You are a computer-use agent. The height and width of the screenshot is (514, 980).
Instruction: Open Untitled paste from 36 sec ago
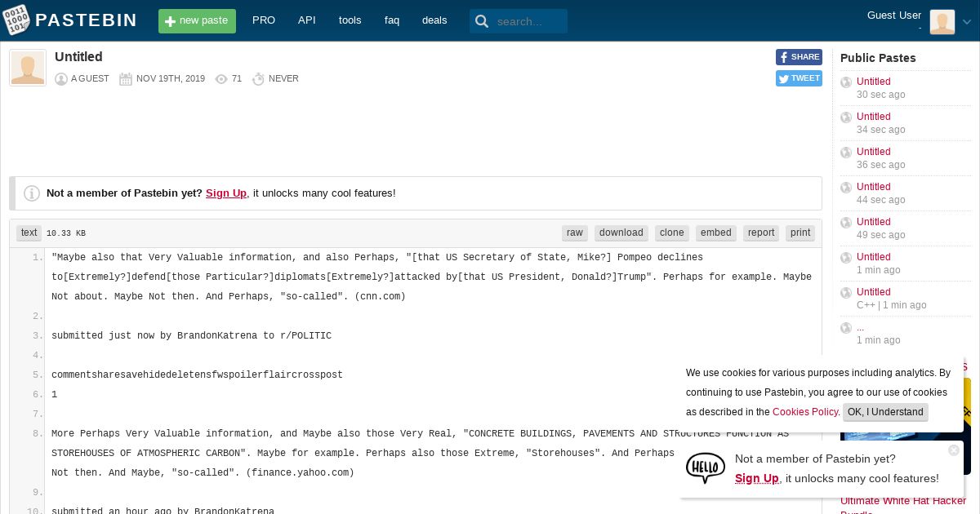[873, 152]
